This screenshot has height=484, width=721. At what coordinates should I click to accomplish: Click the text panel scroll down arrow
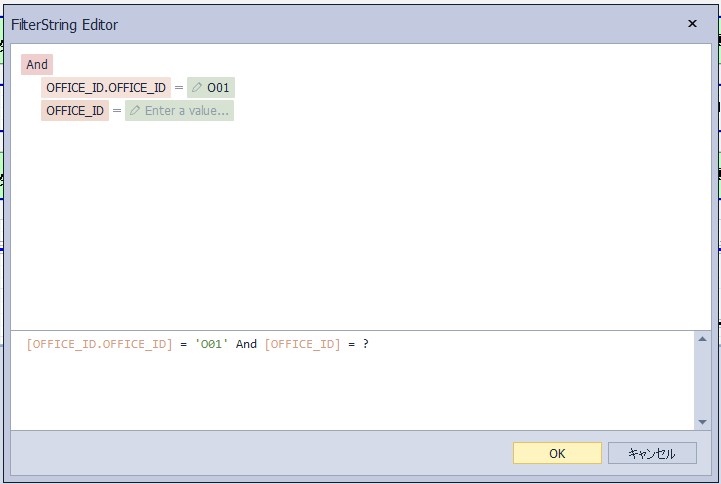(702, 422)
